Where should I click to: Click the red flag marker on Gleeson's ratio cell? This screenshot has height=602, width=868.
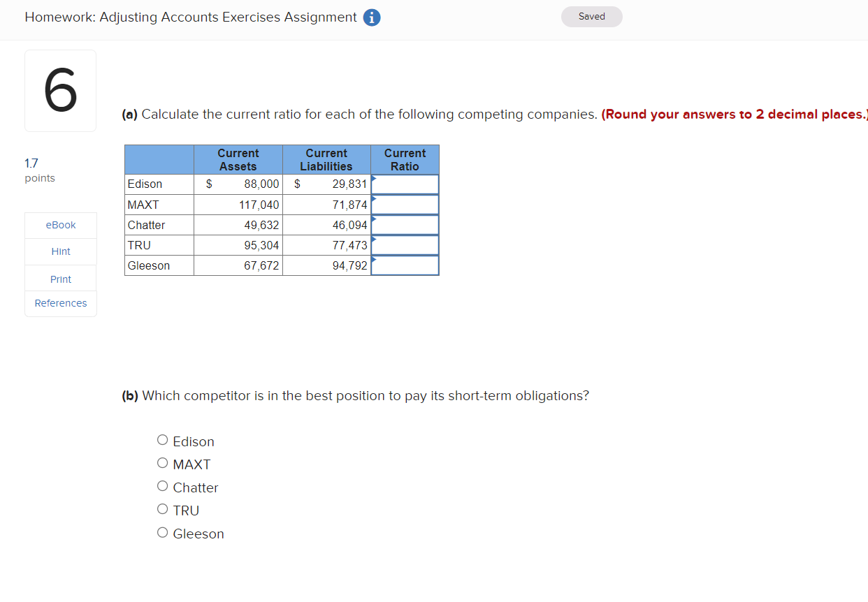[375, 259]
